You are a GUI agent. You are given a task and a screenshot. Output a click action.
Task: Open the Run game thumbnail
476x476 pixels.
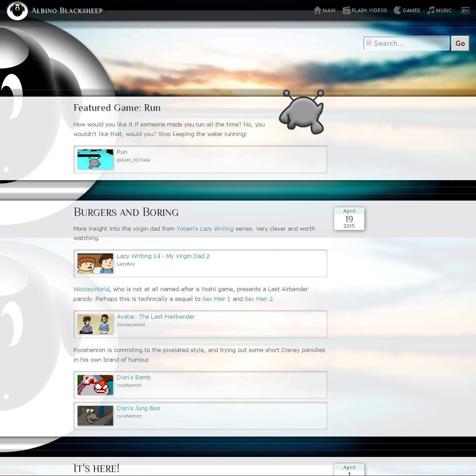95,159
